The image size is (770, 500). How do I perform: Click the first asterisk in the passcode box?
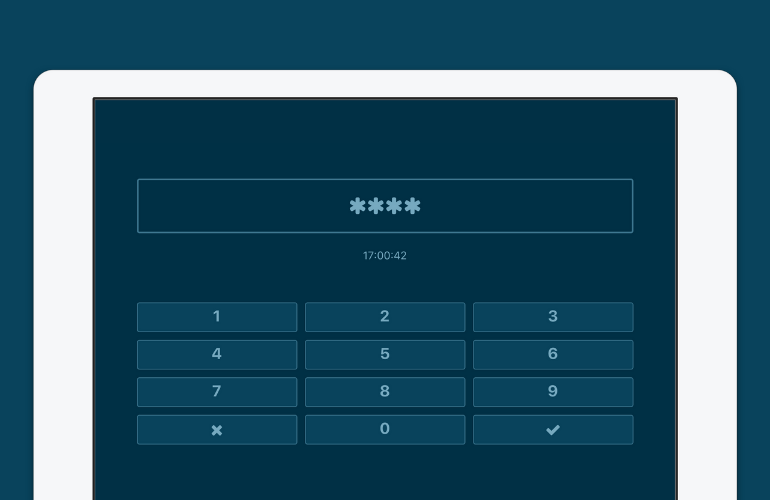click(358, 206)
